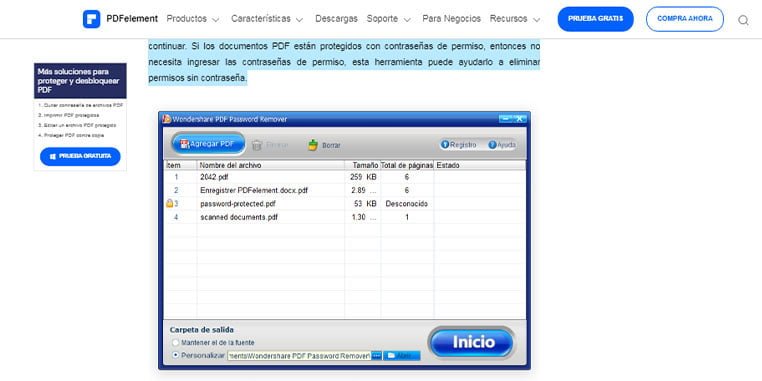Click the lock icon on password-protected.pdf row

coord(169,203)
